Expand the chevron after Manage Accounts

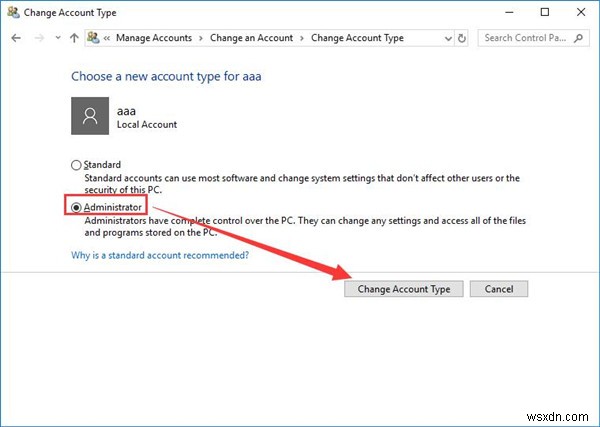(202, 38)
